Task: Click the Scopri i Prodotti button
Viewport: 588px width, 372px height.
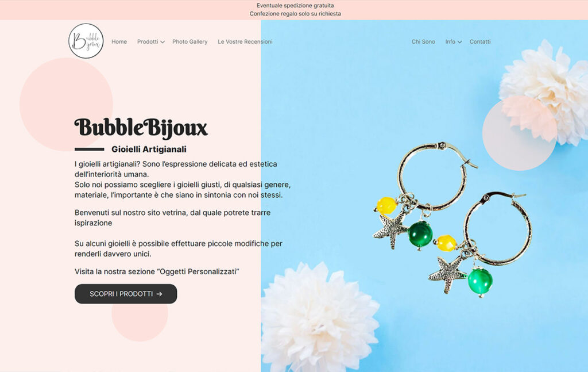Action: [x=126, y=294]
